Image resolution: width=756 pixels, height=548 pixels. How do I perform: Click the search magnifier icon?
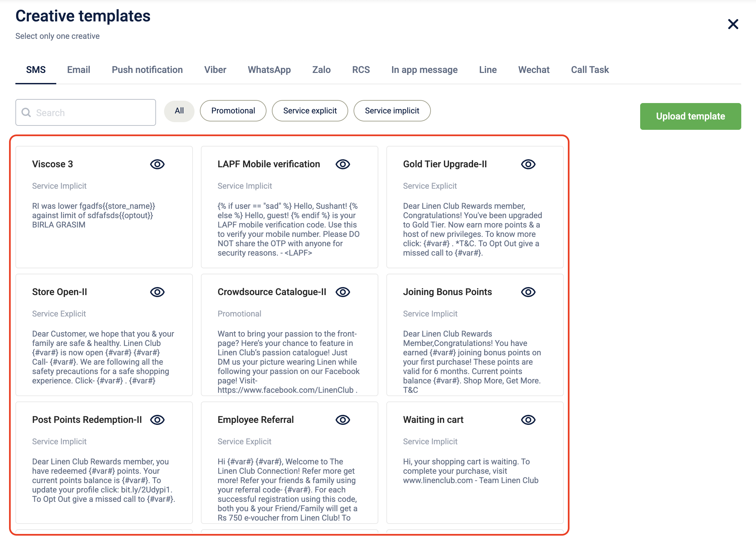(x=26, y=112)
